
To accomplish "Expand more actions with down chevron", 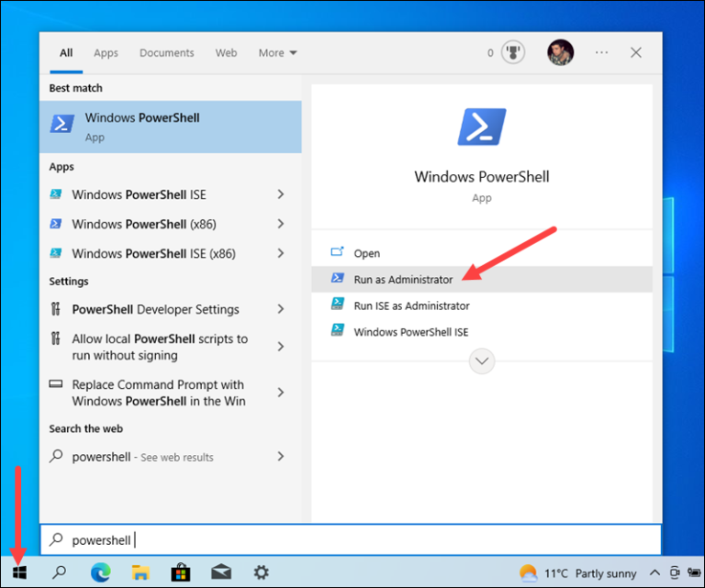I will pos(482,361).
